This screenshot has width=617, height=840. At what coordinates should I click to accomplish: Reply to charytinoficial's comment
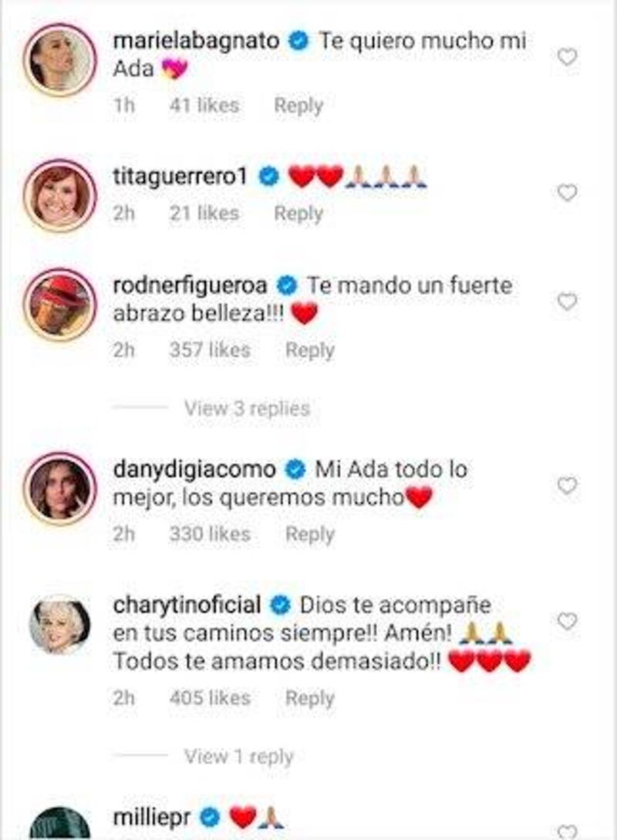(309, 698)
